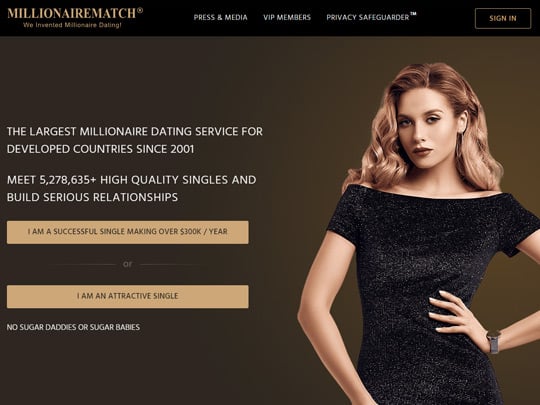
Task: Go to VIP Members section
Action: (287, 17)
